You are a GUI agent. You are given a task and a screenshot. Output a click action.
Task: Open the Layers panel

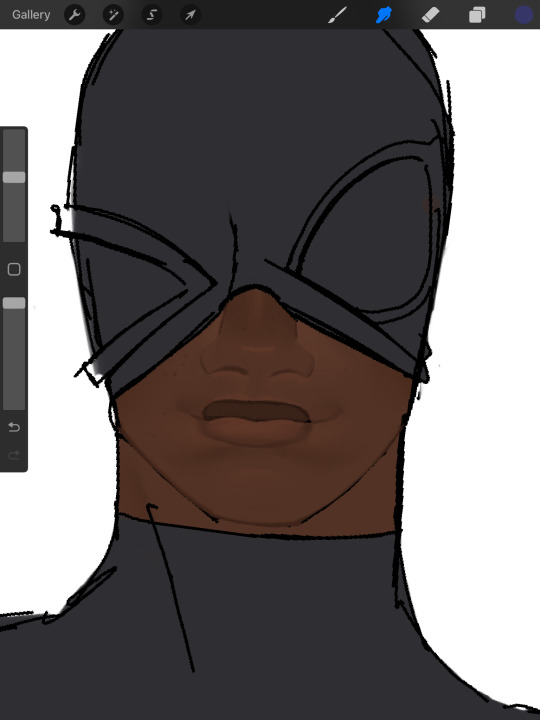pyautogui.click(x=477, y=15)
